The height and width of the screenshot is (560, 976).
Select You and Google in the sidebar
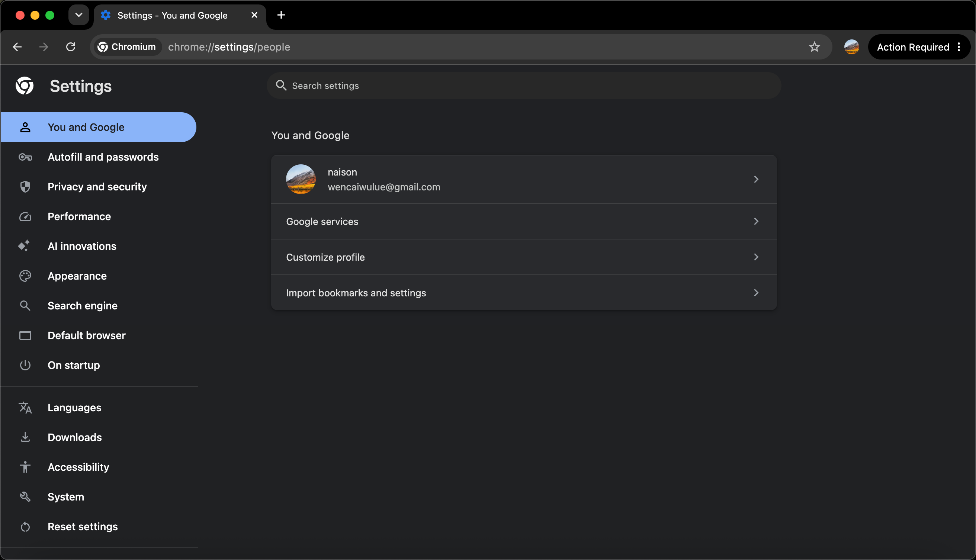[x=99, y=127]
